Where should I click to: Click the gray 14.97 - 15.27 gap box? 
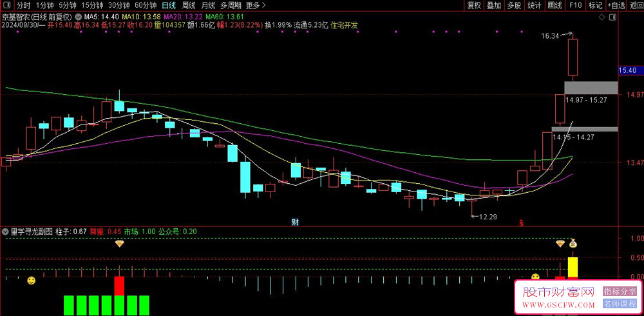[591, 88]
